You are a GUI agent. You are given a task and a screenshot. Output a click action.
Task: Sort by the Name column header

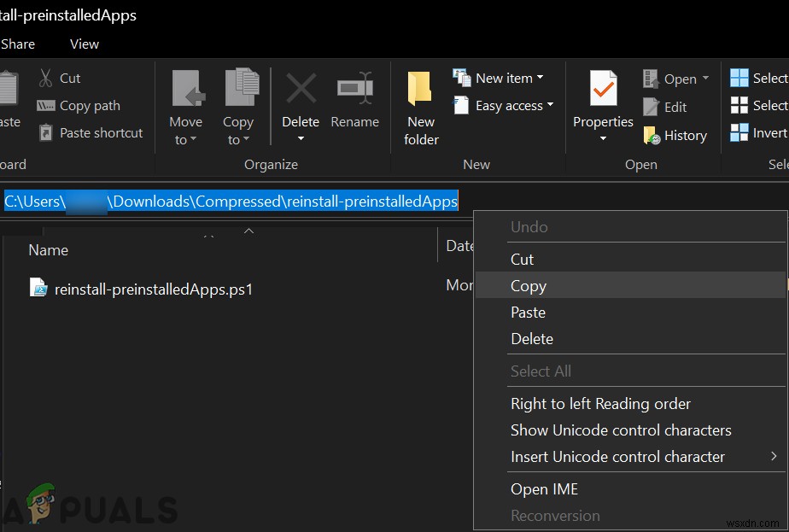point(49,250)
